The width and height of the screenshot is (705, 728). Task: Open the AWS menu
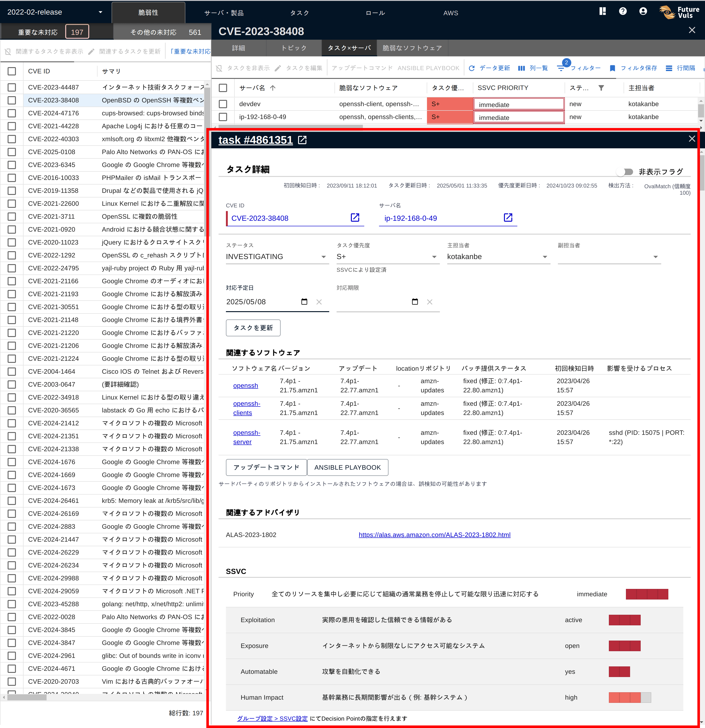(451, 13)
